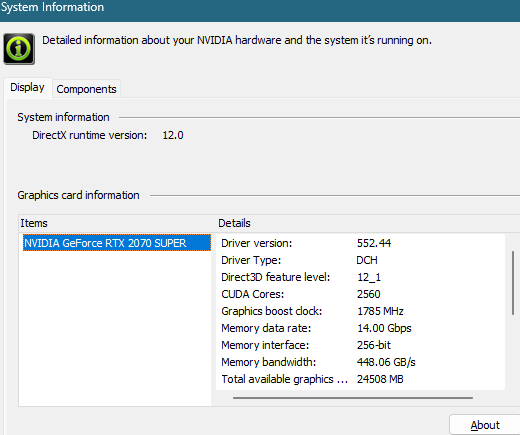This screenshot has height=435, width=520.
Task: Click the Direct3D feature level value 12_1
Action: [x=369, y=277]
